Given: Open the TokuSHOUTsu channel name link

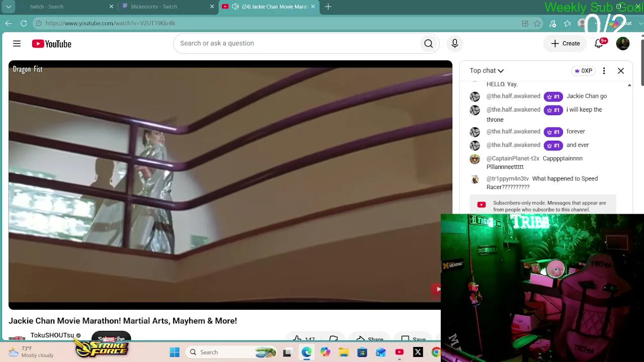Looking at the screenshot, I should click(x=52, y=335).
